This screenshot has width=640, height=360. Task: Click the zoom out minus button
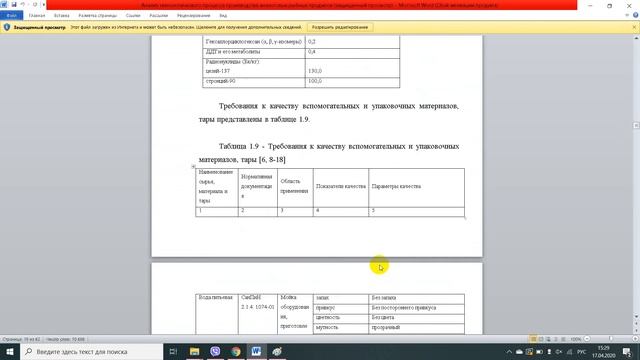pyautogui.click(x=587, y=339)
